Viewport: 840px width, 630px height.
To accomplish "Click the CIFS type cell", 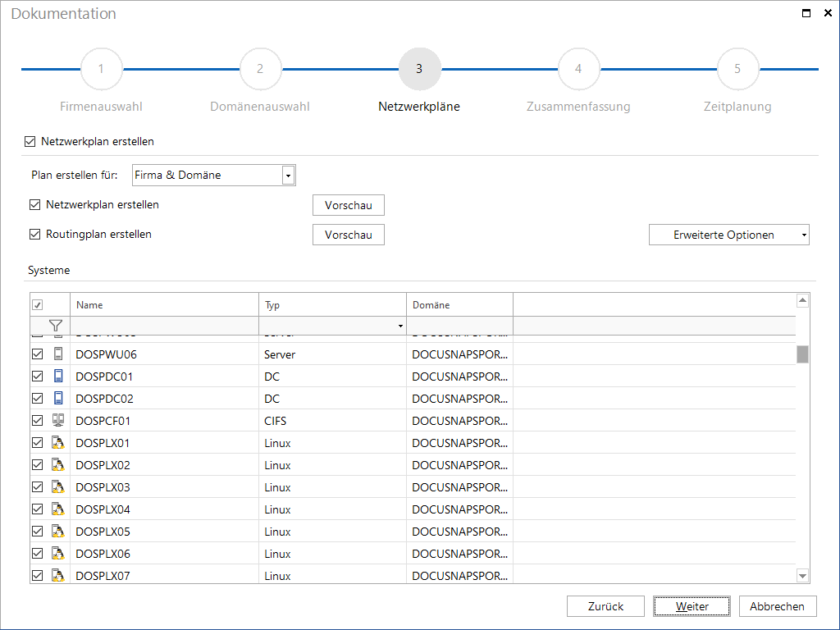I will (x=333, y=421).
